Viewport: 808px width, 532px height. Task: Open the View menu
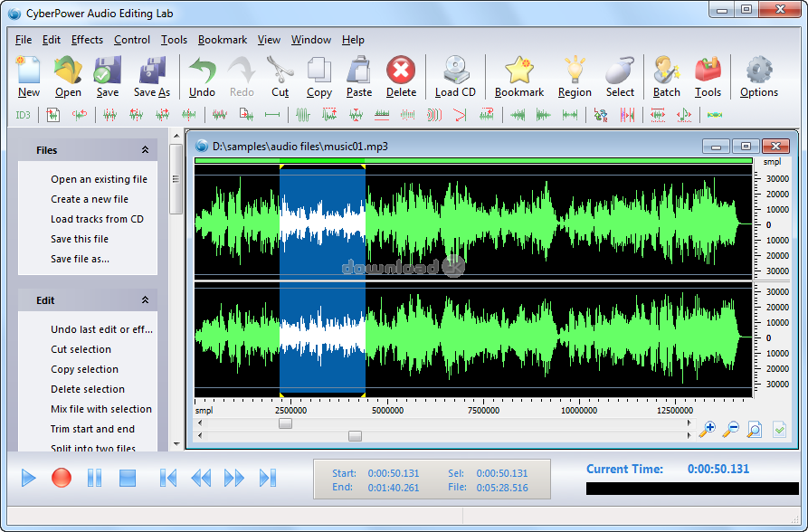click(269, 40)
